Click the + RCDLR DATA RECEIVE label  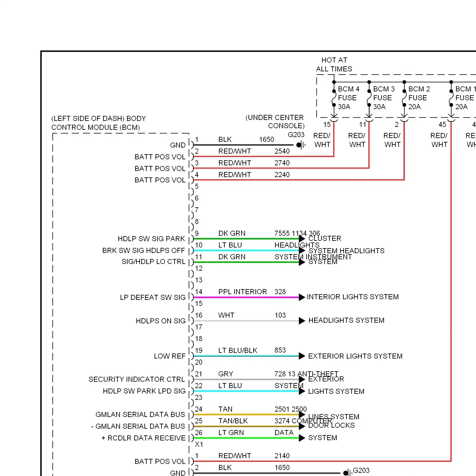(143, 438)
